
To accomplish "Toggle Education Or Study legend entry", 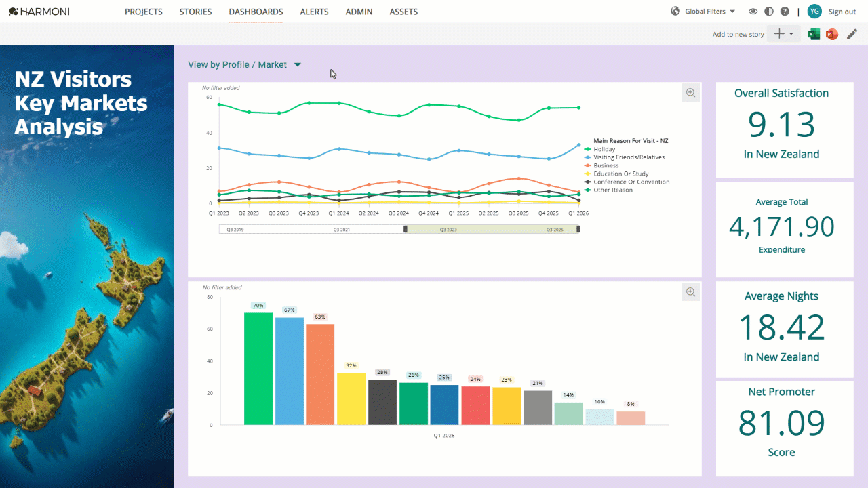I will [x=616, y=174].
